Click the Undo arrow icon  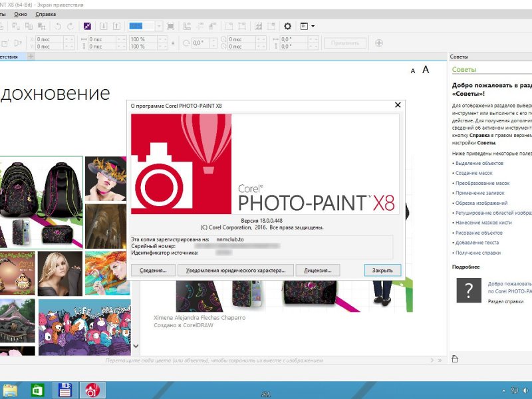pos(58,26)
